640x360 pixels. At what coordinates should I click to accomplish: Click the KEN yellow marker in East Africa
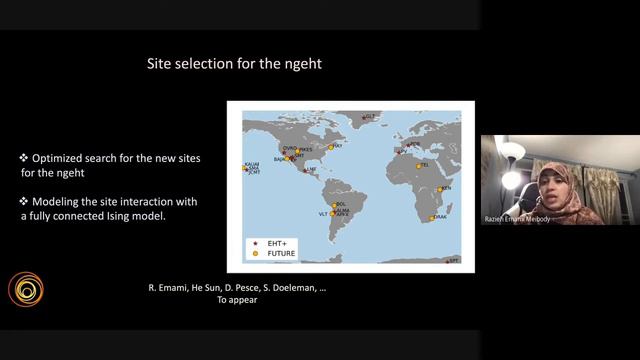pyautogui.click(x=440, y=189)
